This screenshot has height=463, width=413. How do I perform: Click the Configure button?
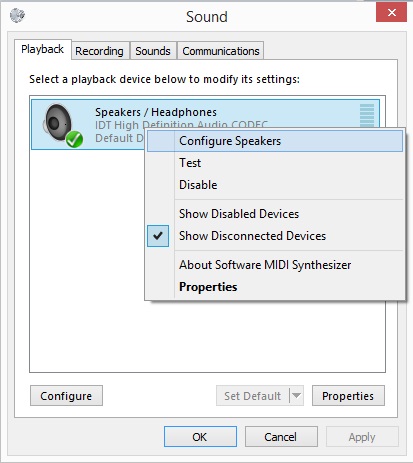(66, 396)
